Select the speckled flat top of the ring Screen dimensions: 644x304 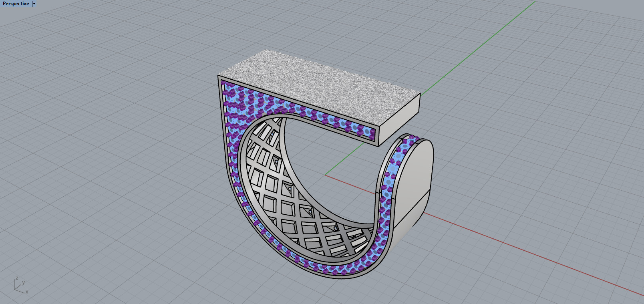click(x=320, y=87)
